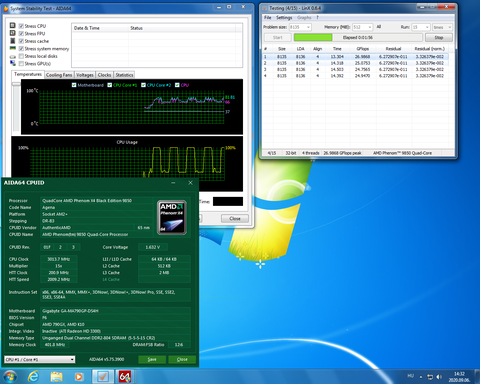Minimize the AIDA64 CPUID panel

(173, 183)
